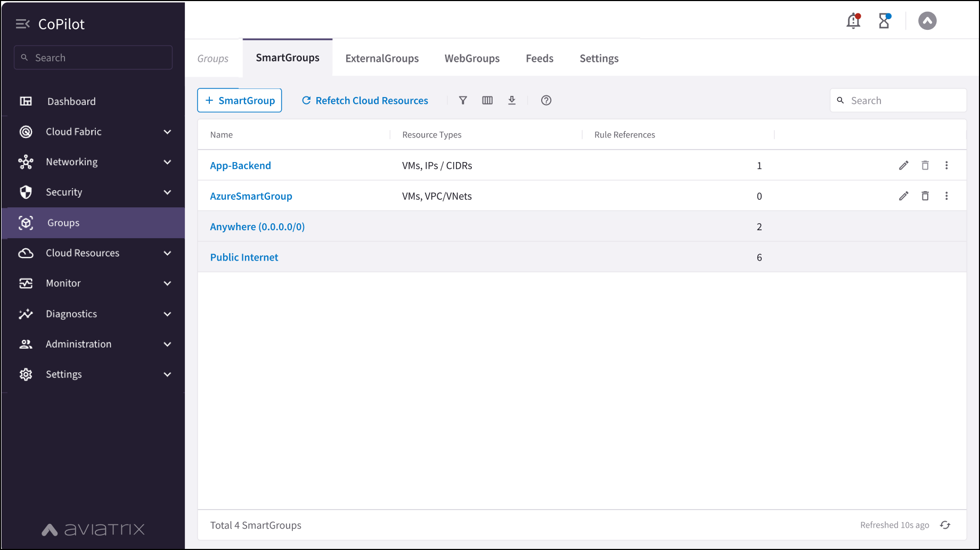This screenshot has height=550, width=980.
Task: Edit the App-Backend SmartGroup via pencil icon
Action: (x=903, y=165)
